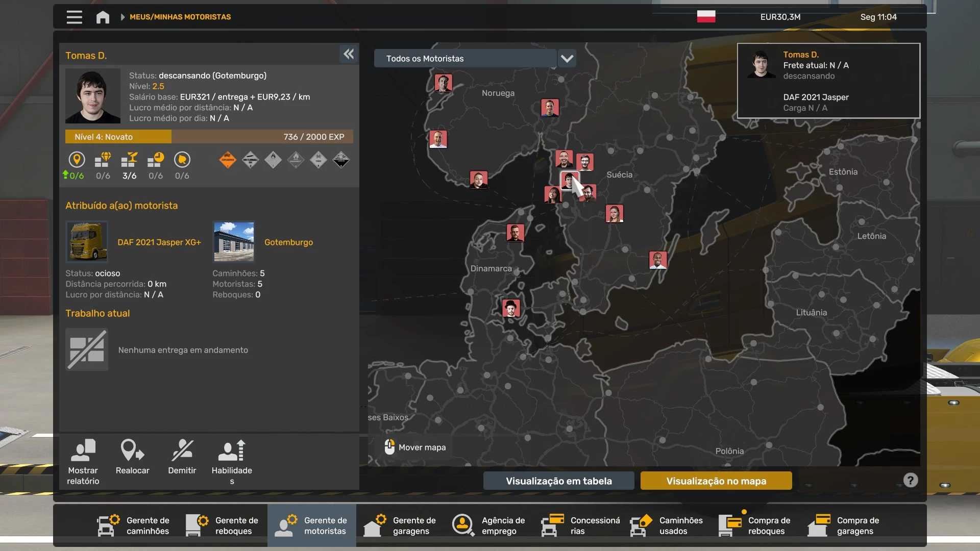
Task: Click the explosives ADR skill icon
Action: click(x=228, y=160)
